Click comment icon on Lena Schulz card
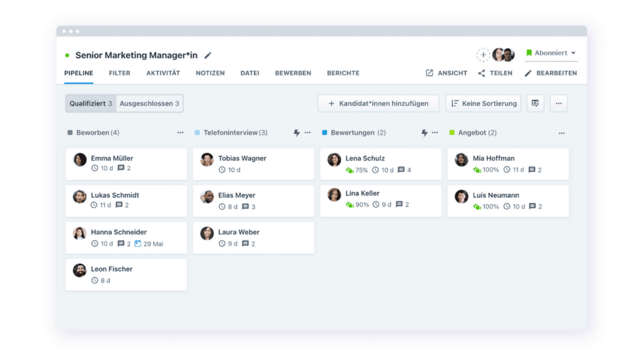This screenshot has height=362, width=644. [401, 170]
